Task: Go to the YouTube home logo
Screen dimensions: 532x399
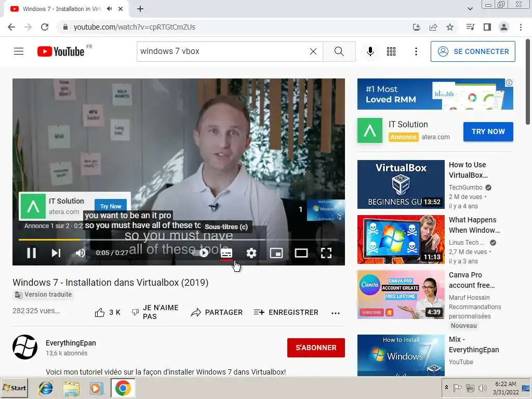Action: pos(61,51)
